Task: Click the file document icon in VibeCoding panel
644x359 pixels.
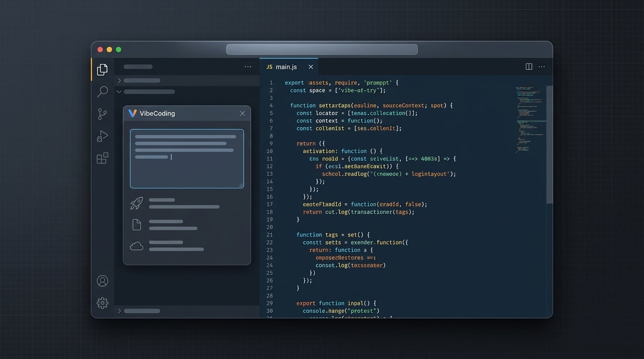Action: tap(136, 225)
